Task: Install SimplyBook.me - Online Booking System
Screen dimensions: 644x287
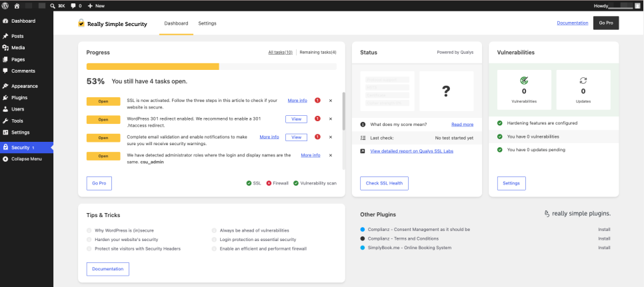Action: pos(604,248)
